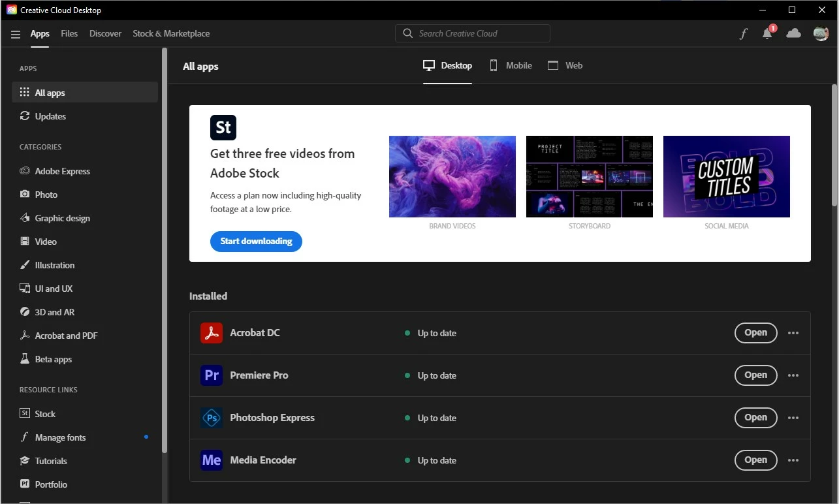Switch to the Files tab

click(69, 34)
